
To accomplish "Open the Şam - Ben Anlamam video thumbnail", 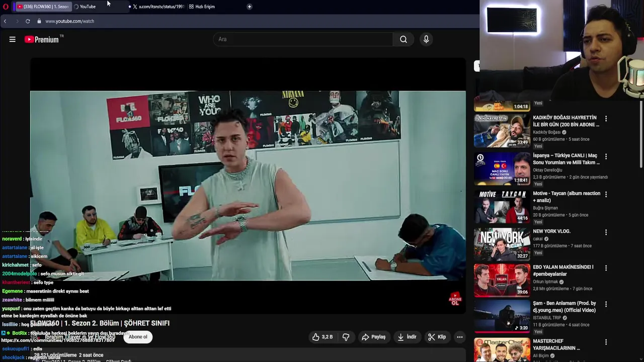I will coord(502,316).
